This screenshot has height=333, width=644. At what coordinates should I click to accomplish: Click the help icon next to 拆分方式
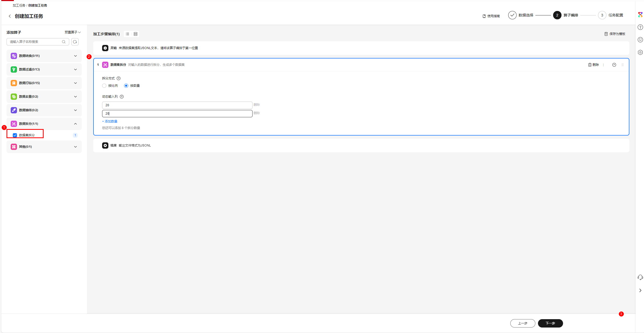click(x=119, y=78)
